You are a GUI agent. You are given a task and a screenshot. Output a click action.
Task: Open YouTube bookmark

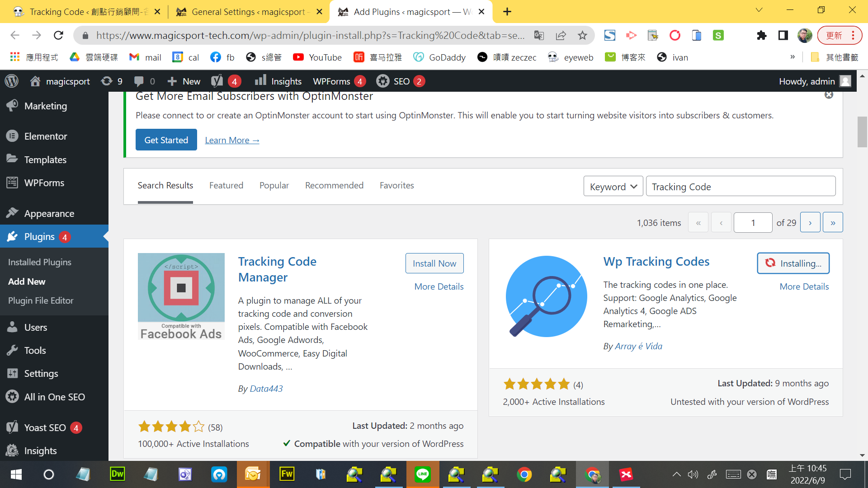click(317, 57)
